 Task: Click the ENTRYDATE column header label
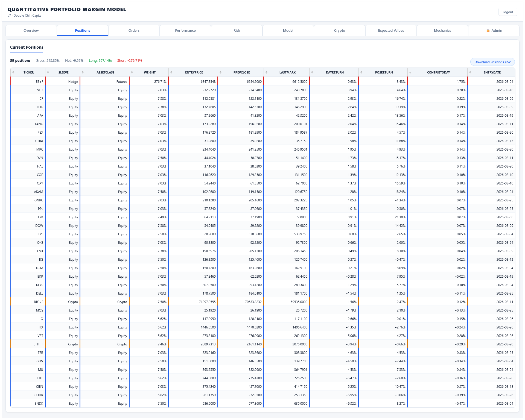click(x=492, y=72)
